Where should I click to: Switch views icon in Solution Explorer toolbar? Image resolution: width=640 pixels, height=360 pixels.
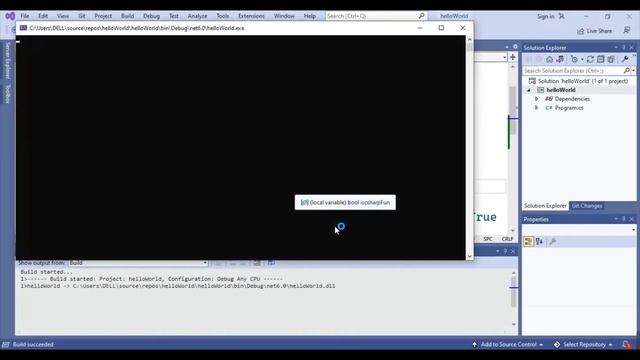tap(560, 59)
